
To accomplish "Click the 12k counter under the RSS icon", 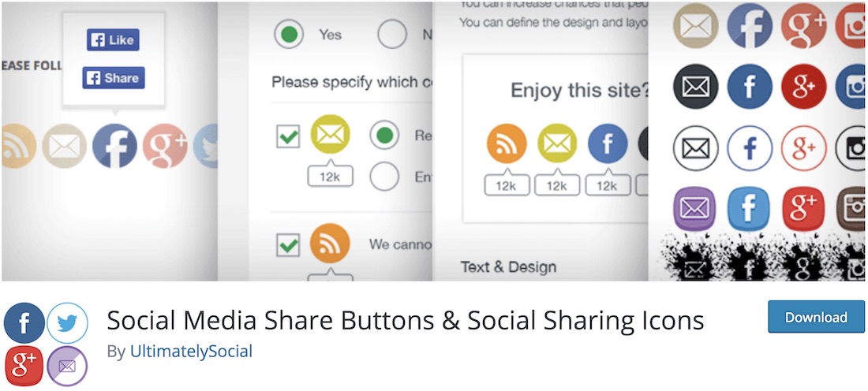I will click(x=507, y=184).
